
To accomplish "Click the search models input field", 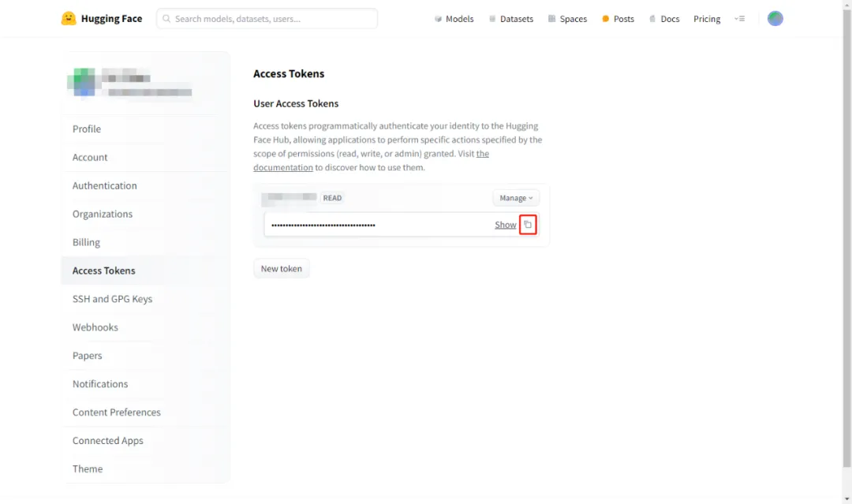I will [x=267, y=18].
